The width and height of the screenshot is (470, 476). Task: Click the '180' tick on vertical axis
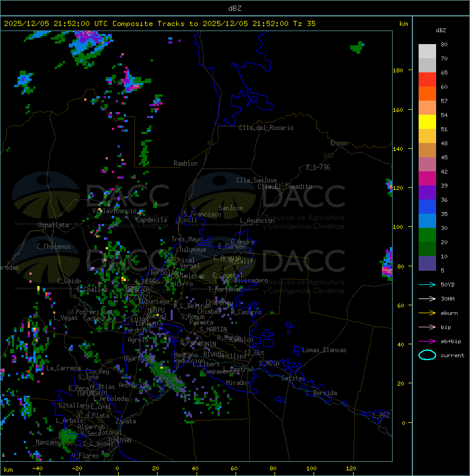point(398,71)
